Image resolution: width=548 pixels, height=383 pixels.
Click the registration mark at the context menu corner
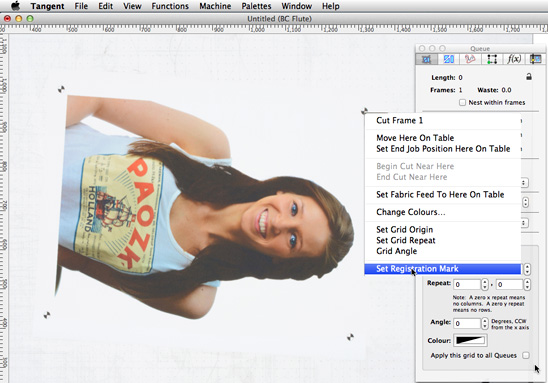(x=364, y=111)
